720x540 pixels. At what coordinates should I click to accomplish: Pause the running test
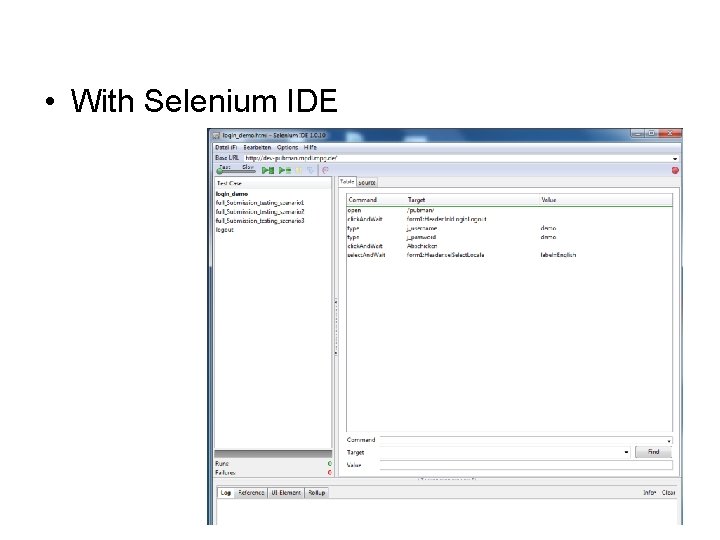pyautogui.click(x=299, y=170)
